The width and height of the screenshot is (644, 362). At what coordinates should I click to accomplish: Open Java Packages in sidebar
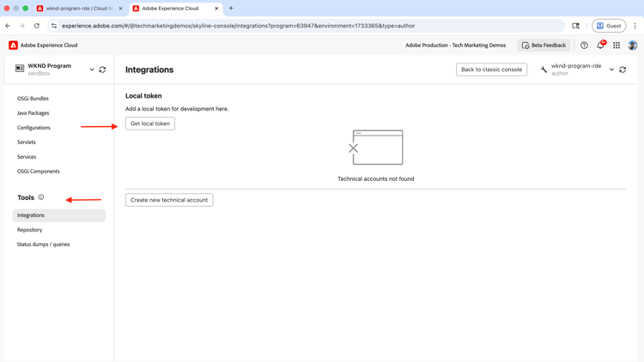(x=33, y=113)
